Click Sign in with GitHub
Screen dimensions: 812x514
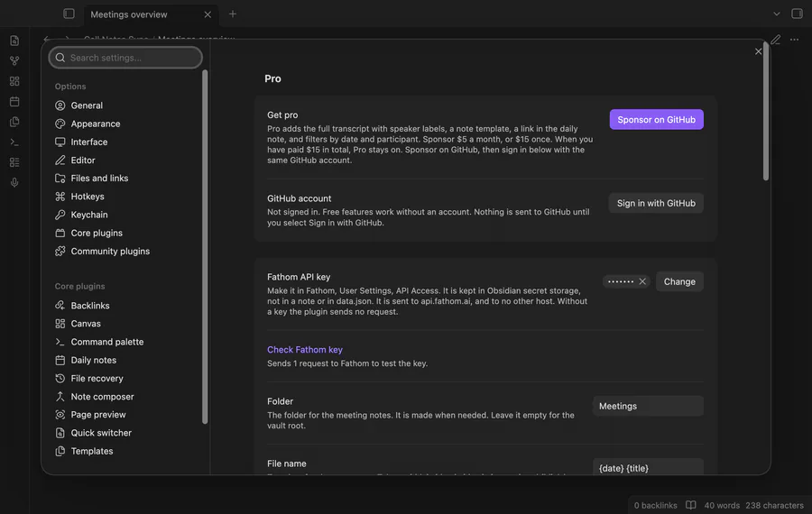pyautogui.click(x=656, y=204)
